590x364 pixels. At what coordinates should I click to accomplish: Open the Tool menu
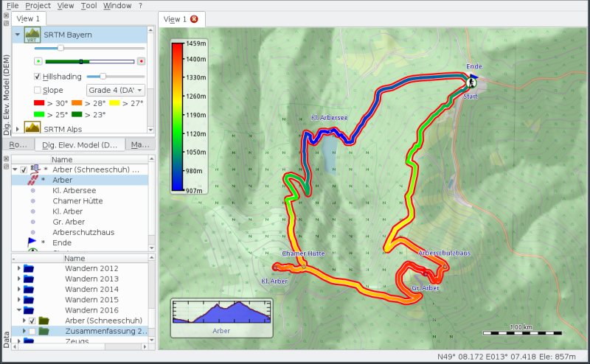88,6
